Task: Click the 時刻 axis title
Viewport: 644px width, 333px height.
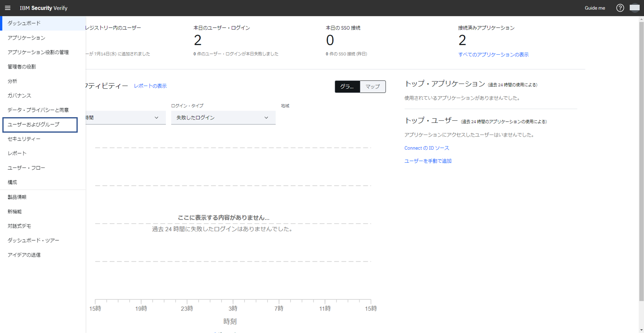Action: click(230, 322)
